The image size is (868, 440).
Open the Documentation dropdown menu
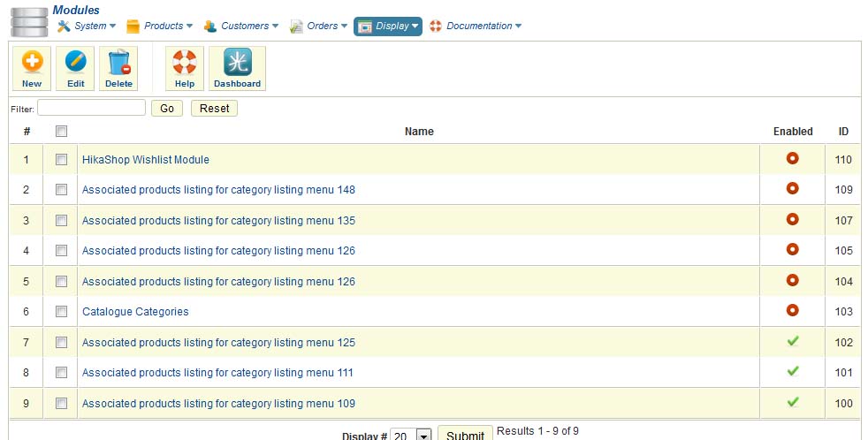(x=476, y=26)
